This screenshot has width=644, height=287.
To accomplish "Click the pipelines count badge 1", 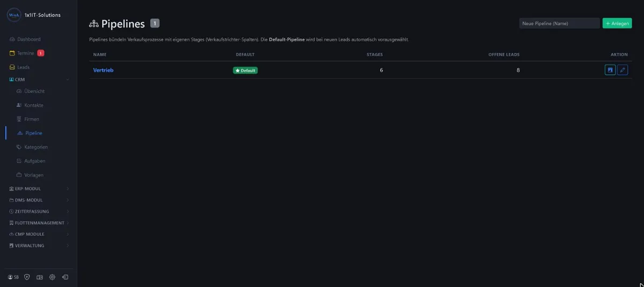I will tap(155, 23).
